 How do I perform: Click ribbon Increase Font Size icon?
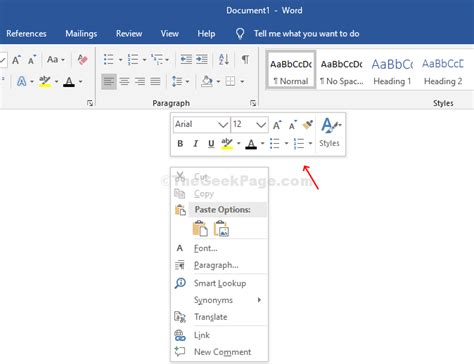(x=16, y=60)
